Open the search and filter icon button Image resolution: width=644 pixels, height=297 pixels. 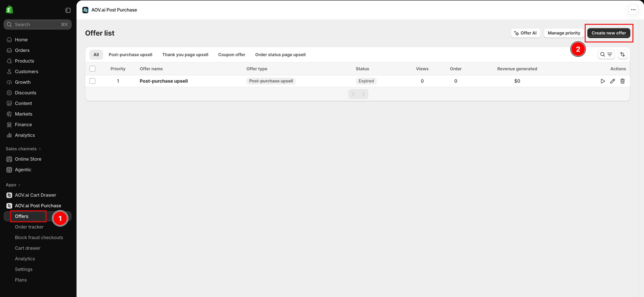606,54
